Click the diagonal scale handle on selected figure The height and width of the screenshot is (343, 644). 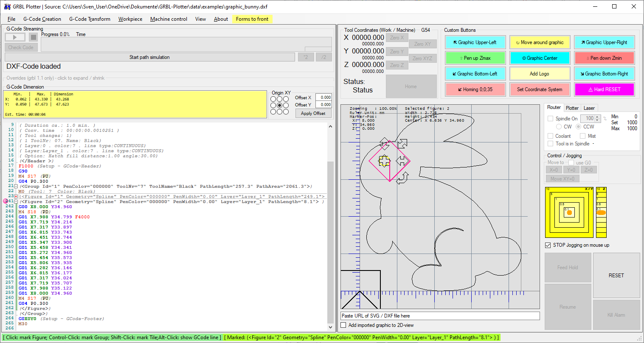[x=402, y=143]
